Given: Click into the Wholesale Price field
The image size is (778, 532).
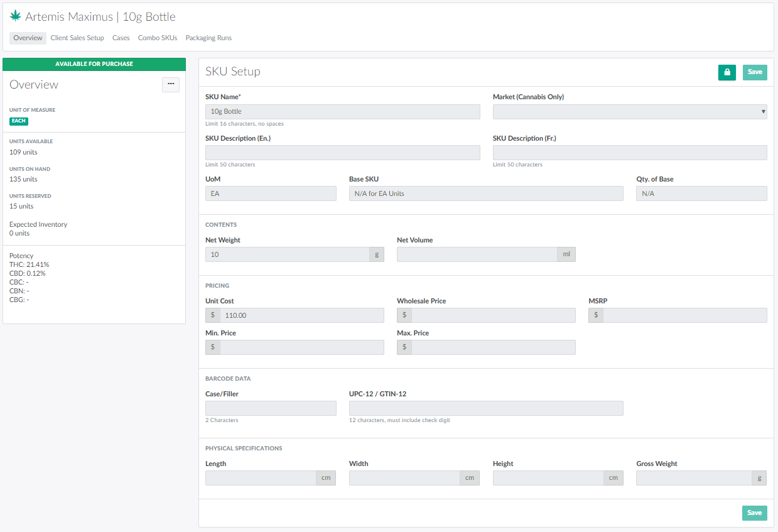Looking at the screenshot, I should [493, 315].
